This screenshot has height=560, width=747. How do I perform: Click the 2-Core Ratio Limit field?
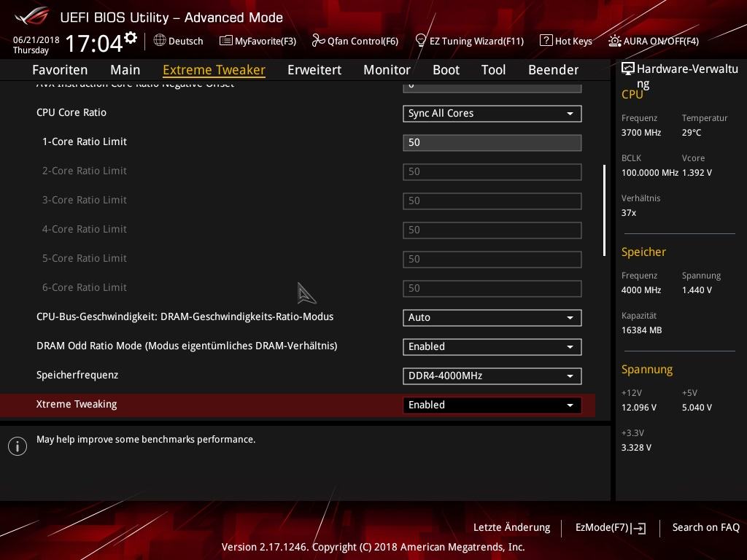coord(492,171)
